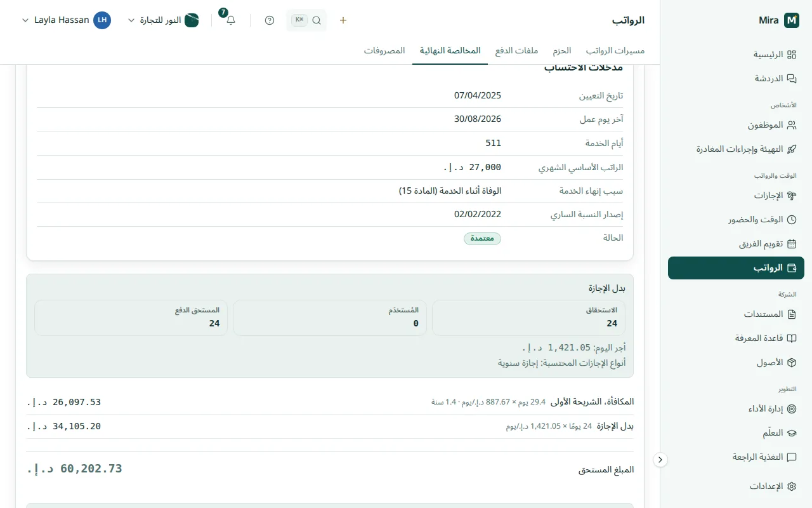The height and width of the screenshot is (508, 812).
Task: Click the hire date 07/04/2025
Action: point(478,95)
